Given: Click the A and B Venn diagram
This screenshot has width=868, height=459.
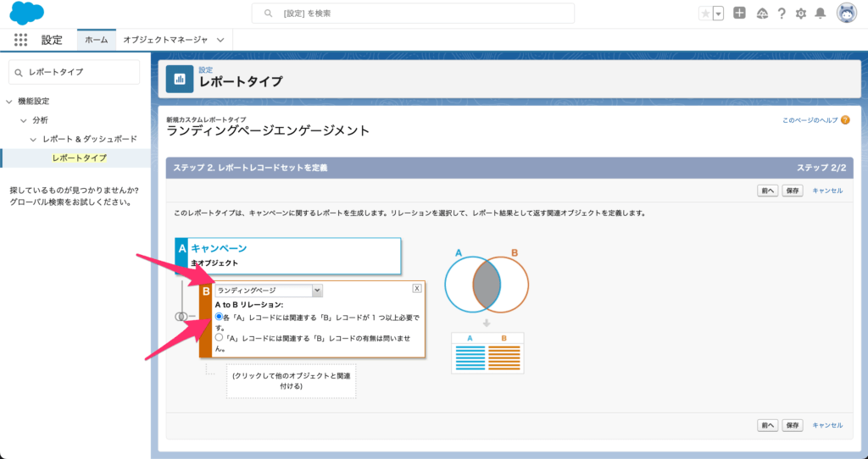Looking at the screenshot, I should pyautogui.click(x=487, y=283).
